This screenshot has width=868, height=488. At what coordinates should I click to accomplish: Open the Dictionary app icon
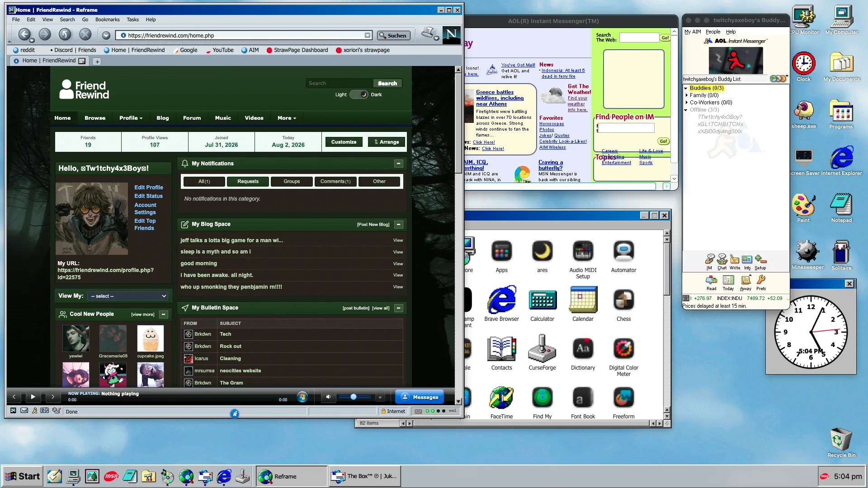583,352
